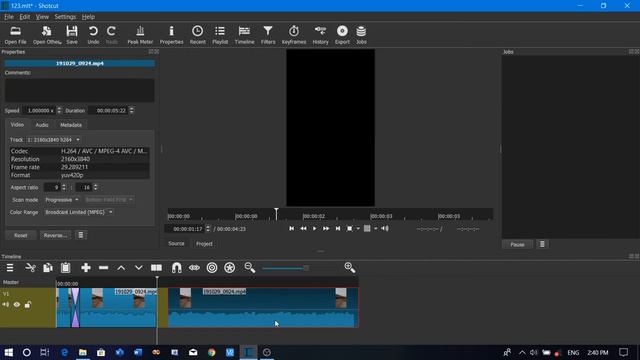Play the video in the player
Viewport: 640px width, 360px height.
pyautogui.click(x=314, y=229)
